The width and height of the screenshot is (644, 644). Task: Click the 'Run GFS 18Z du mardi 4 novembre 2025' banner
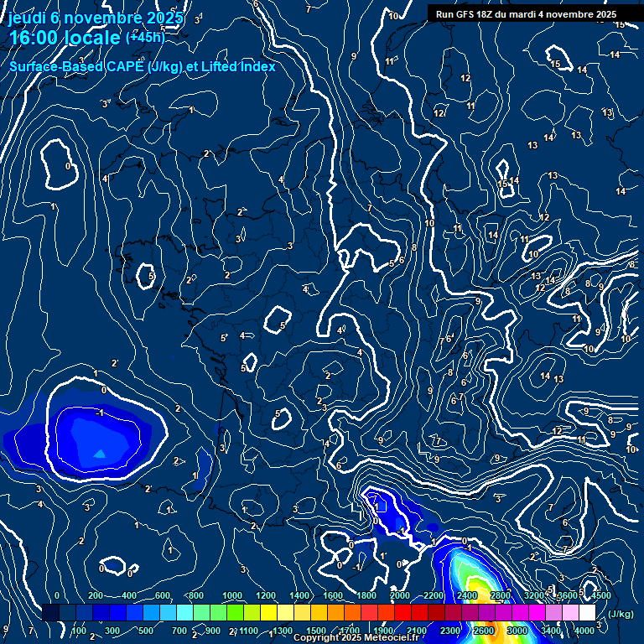(x=526, y=14)
